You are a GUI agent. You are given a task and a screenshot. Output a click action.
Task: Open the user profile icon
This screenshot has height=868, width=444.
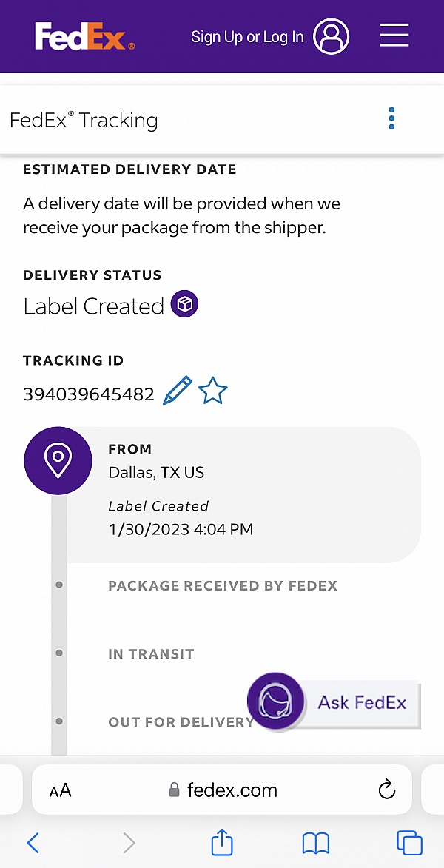click(x=331, y=36)
